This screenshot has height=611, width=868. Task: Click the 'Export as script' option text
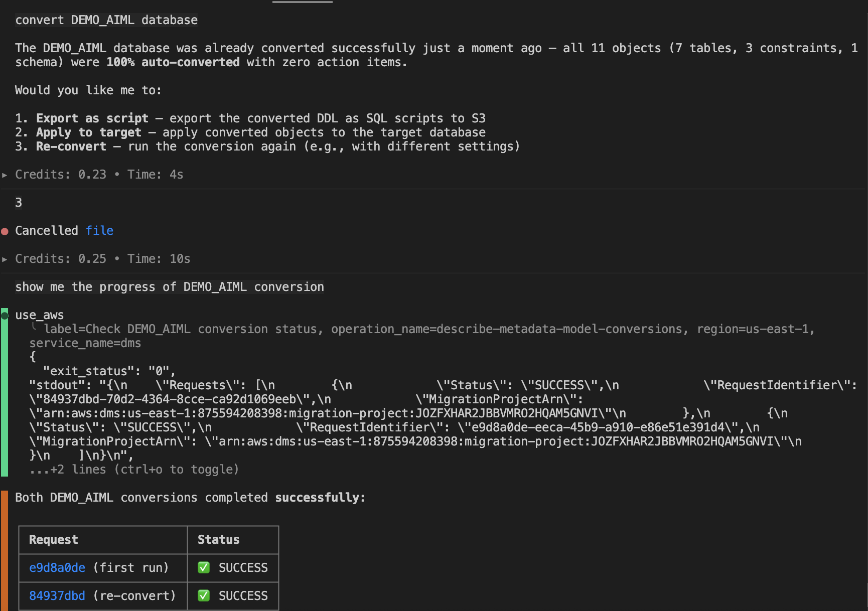[92, 118]
